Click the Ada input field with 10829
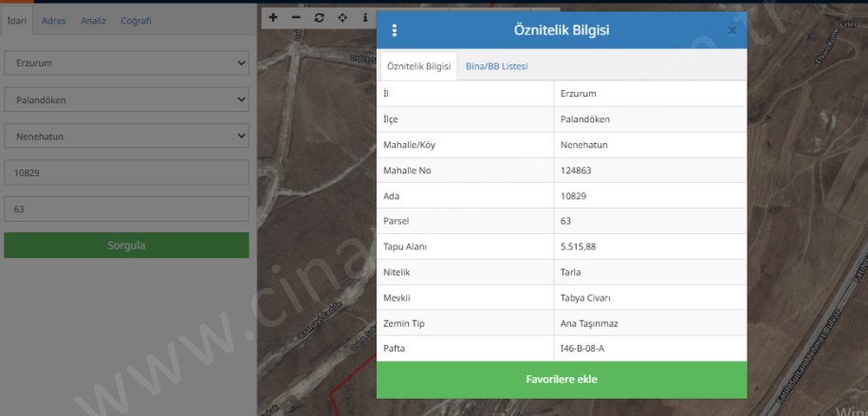The width and height of the screenshot is (868, 416). coord(126,172)
